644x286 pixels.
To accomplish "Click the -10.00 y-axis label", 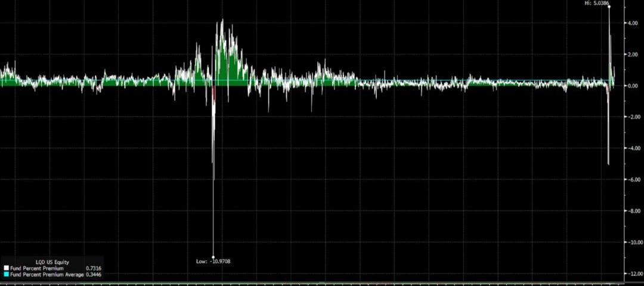I will point(630,242).
